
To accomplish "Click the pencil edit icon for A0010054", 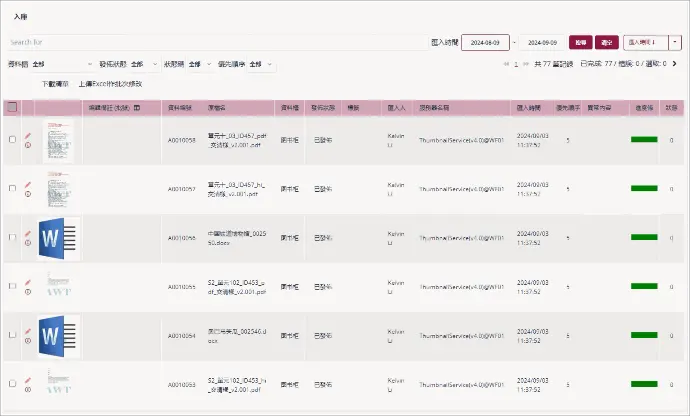I will (28, 330).
